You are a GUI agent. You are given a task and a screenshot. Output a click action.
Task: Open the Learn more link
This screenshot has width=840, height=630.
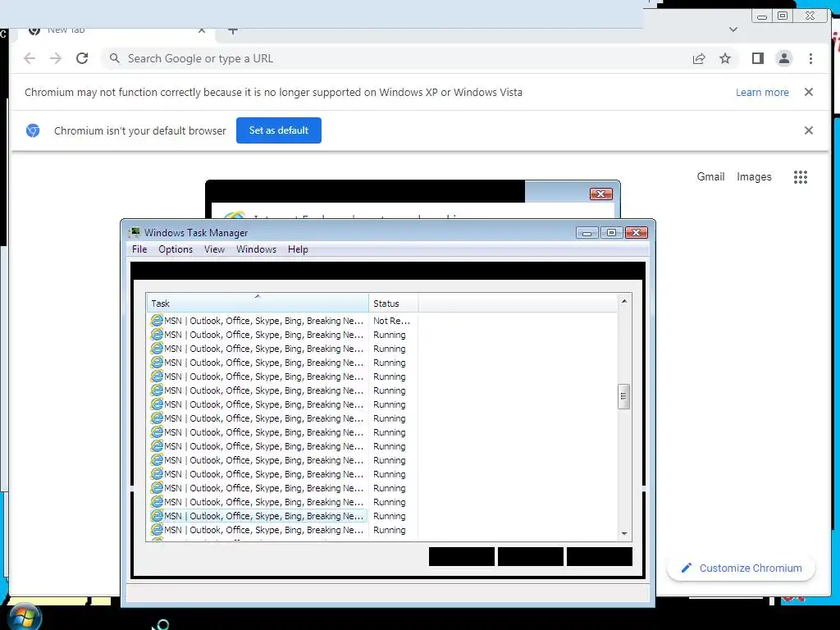(x=762, y=92)
